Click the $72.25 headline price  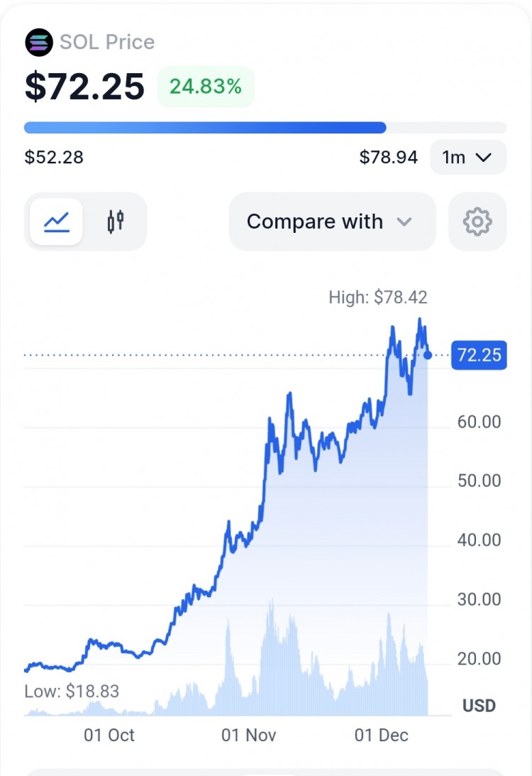(x=84, y=87)
